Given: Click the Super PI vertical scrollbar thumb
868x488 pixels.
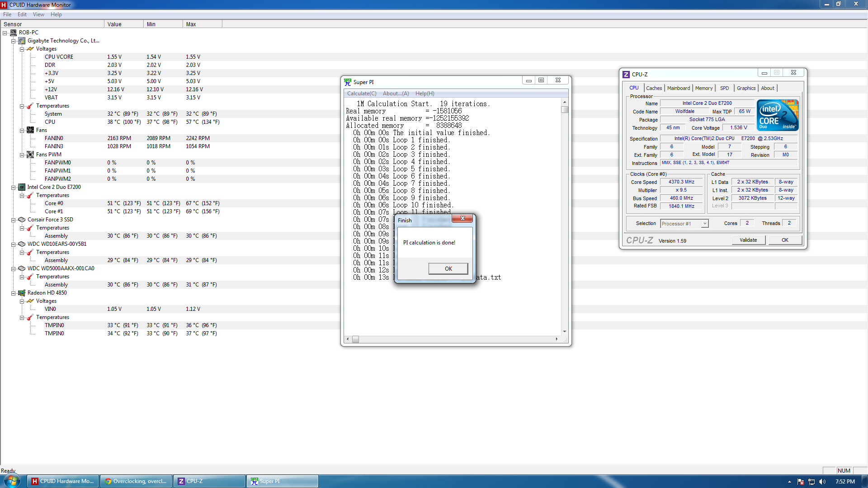Looking at the screenshot, I should (x=564, y=109).
